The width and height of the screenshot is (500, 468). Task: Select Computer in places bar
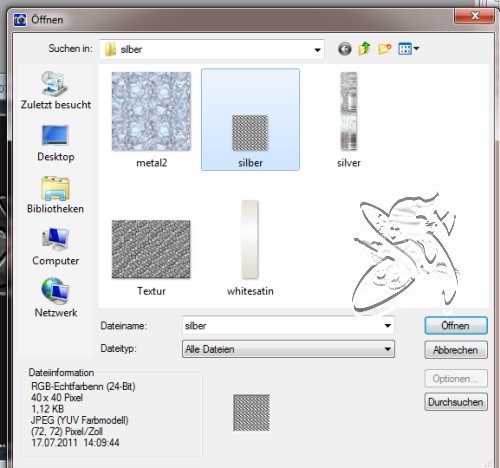tap(56, 247)
